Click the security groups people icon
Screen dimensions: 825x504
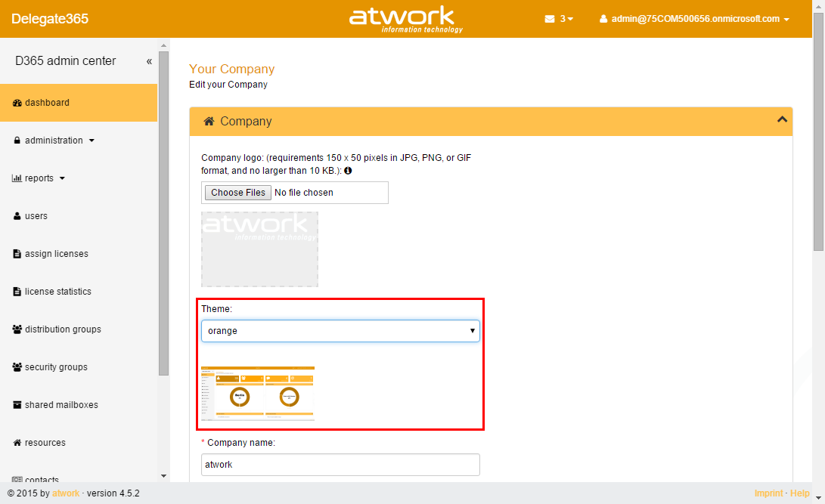click(x=17, y=367)
